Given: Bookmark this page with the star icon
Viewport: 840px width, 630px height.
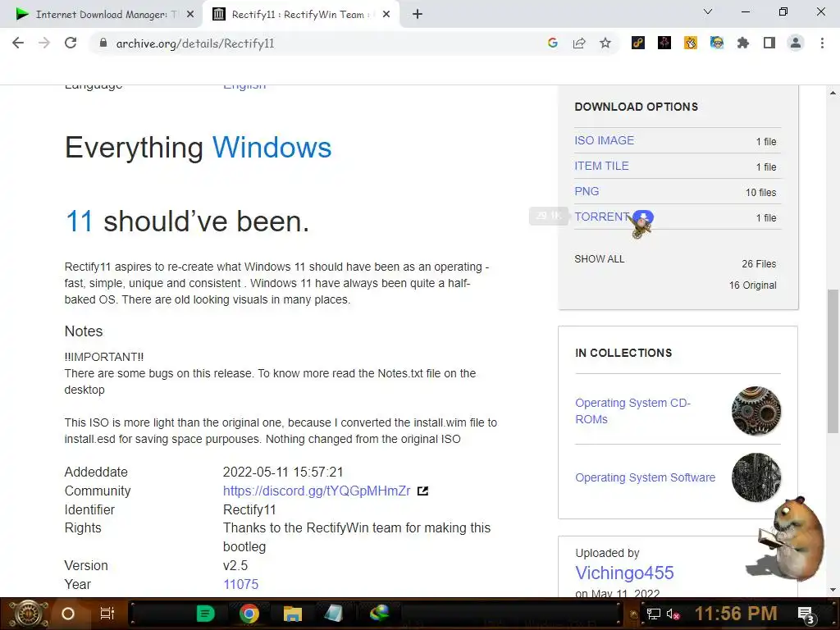Looking at the screenshot, I should pos(605,43).
